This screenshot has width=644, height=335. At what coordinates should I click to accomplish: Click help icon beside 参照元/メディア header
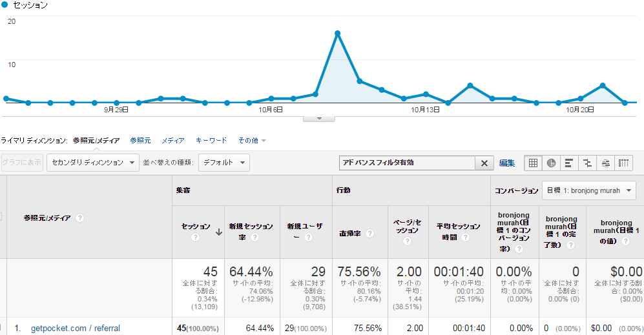(80, 218)
